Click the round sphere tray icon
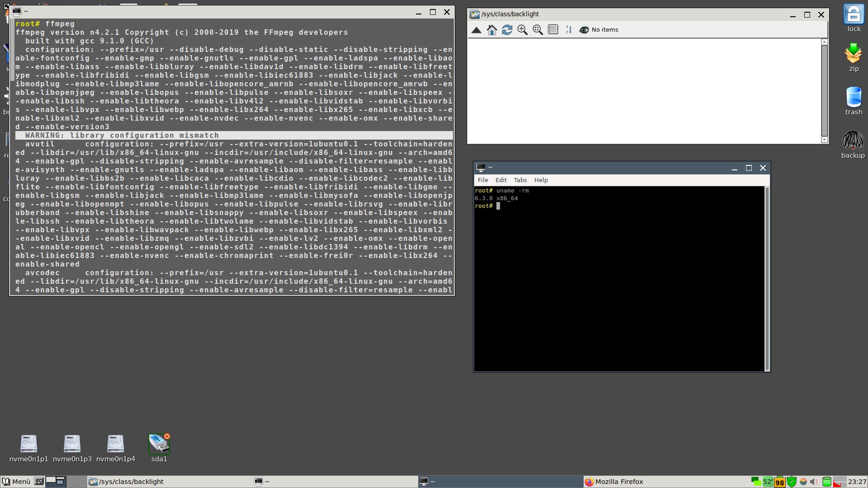This screenshot has height=488, width=868. tap(803, 482)
